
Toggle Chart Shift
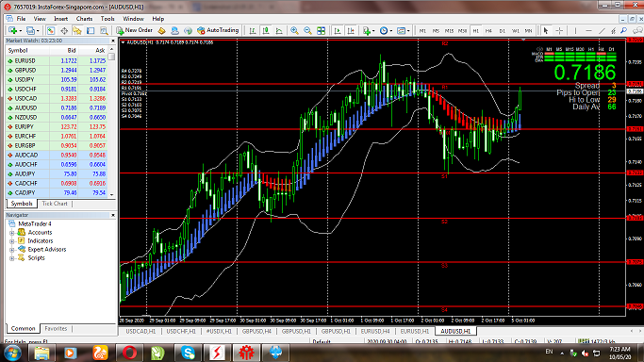[x=351, y=30]
